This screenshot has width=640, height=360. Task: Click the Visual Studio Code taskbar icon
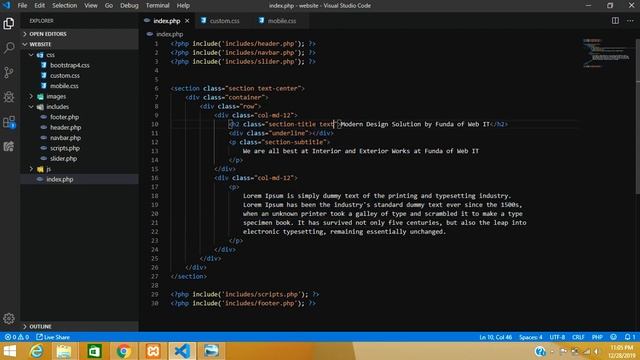point(182,351)
